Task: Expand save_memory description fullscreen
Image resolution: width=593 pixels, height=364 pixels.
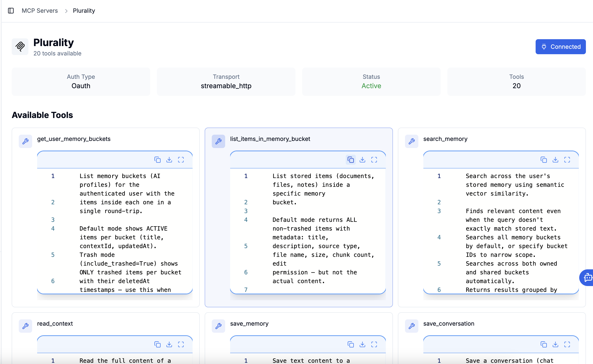Action: click(x=374, y=344)
